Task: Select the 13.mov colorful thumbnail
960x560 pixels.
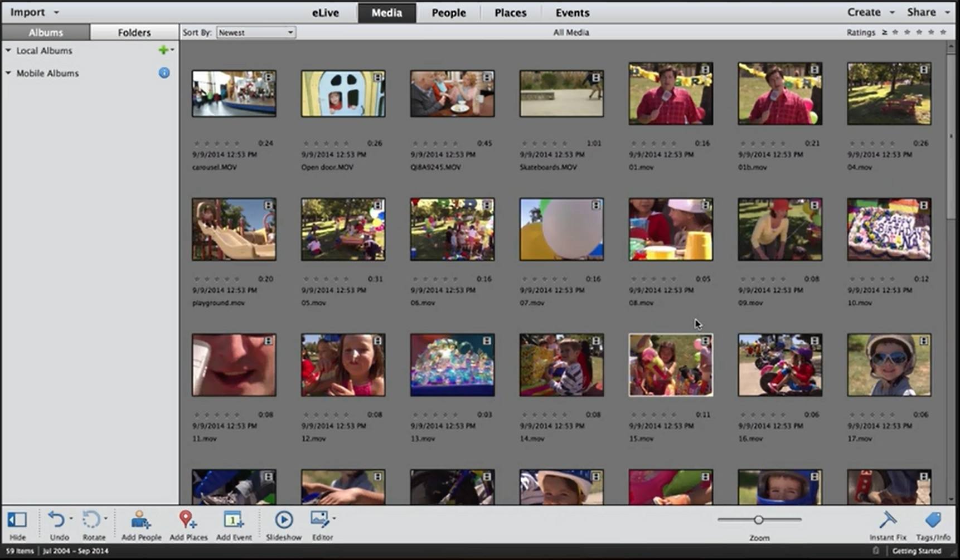Action: [x=452, y=365]
